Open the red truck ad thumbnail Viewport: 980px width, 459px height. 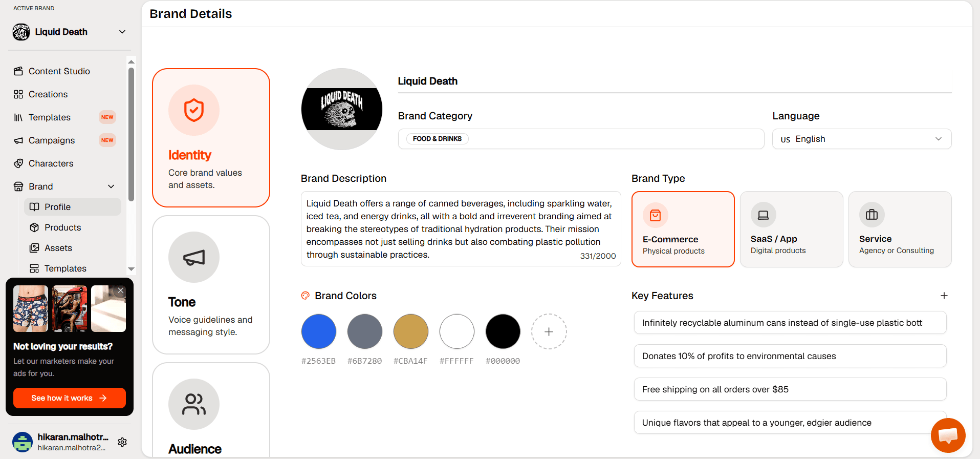[70, 308]
